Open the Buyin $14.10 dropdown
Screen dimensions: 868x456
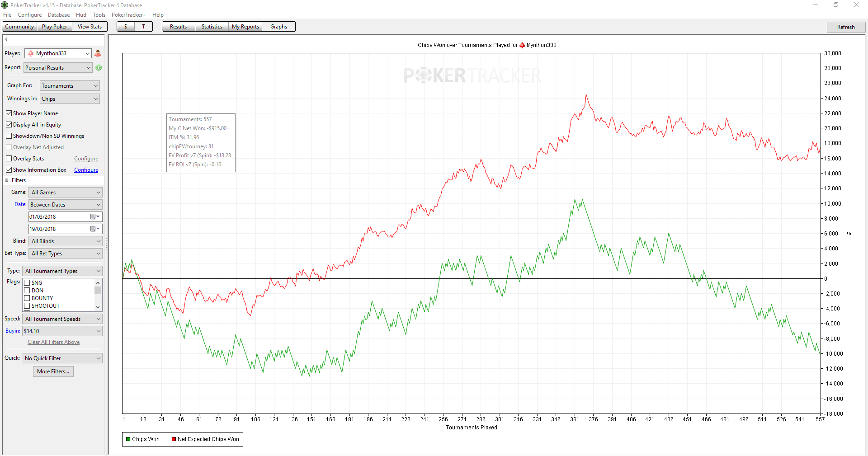[x=62, y=331]
